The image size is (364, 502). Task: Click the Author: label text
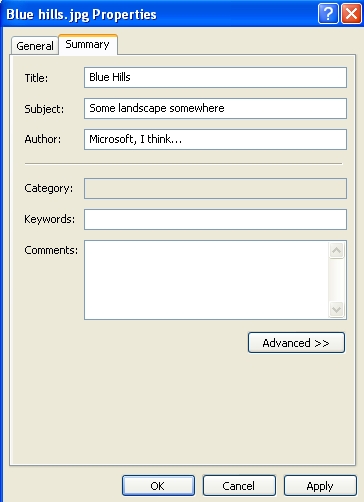coord(43,139)
